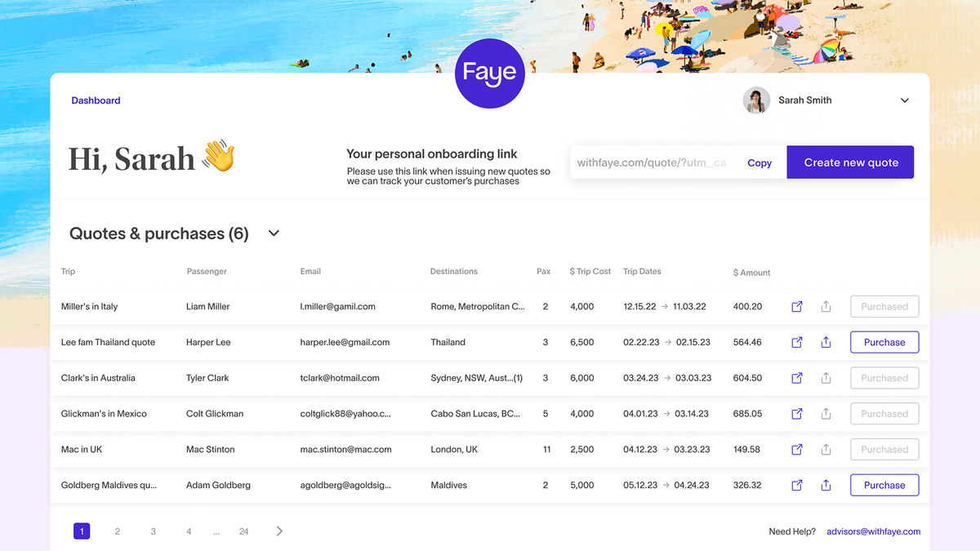The image size is (980, 551).
Task: Share the Mac in UK quote
Action: pyautogui.click(x=826, y=450)
